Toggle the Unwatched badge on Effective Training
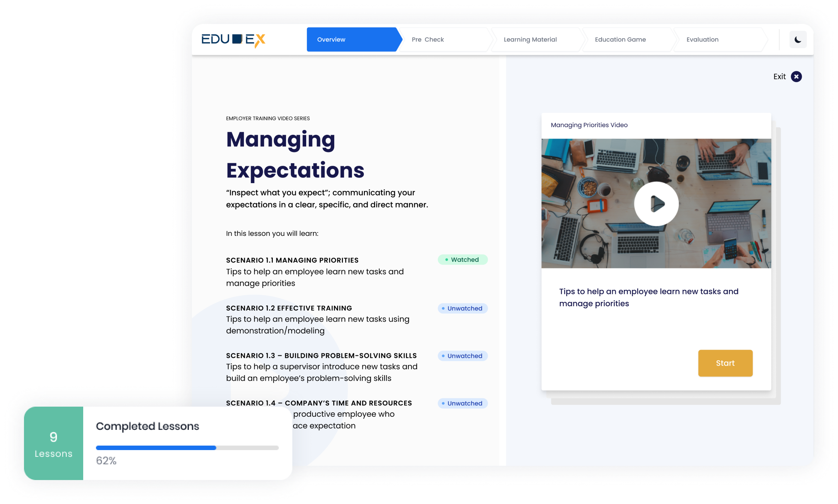This screenshot has width=838, height=504. click(462, 308)
